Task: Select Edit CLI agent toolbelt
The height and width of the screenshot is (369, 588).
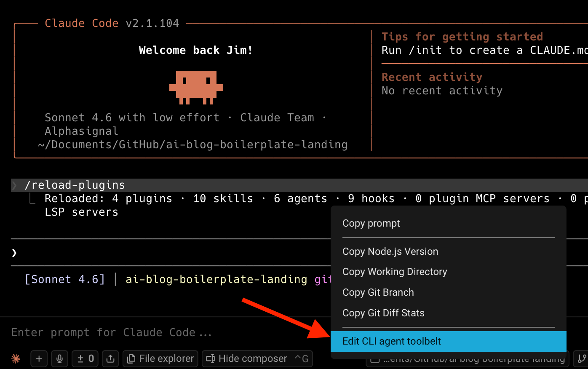Action: tap(392, 341)
